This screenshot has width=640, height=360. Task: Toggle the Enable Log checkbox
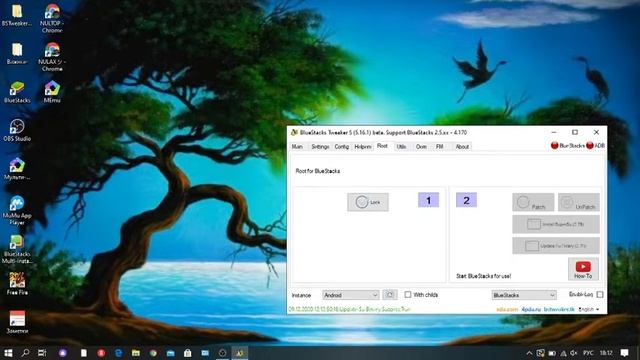(600, 294)
